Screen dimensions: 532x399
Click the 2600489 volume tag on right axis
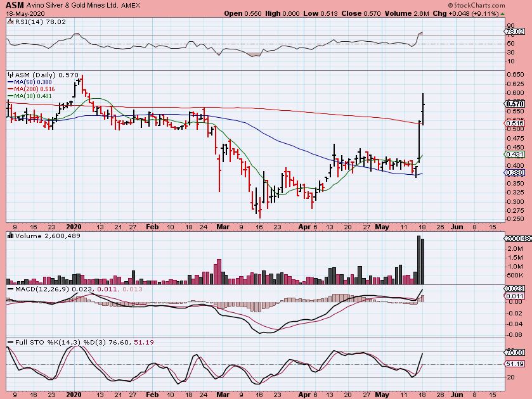click(519, 239)
